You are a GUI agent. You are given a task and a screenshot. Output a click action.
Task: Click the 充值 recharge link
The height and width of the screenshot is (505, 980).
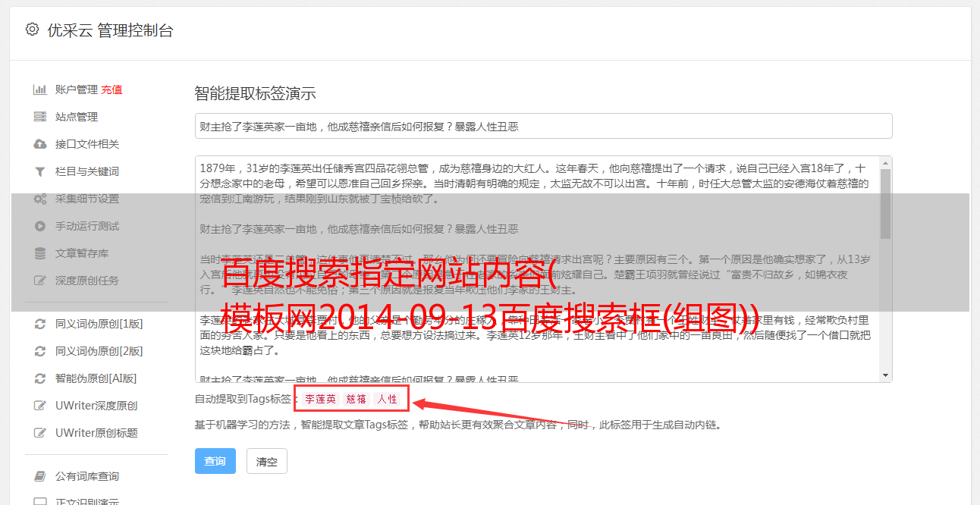[x=112, y=89]
